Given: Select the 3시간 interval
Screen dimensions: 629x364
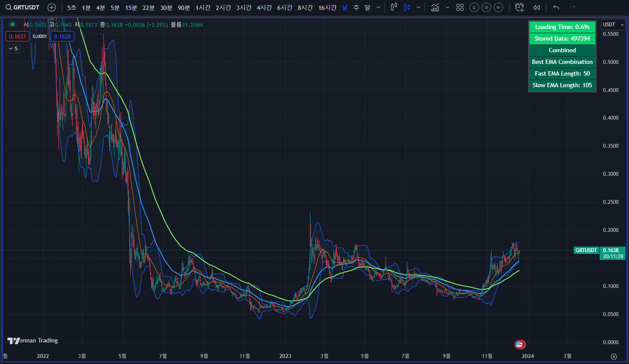Looking at the screenshot, I should (243, 7).
